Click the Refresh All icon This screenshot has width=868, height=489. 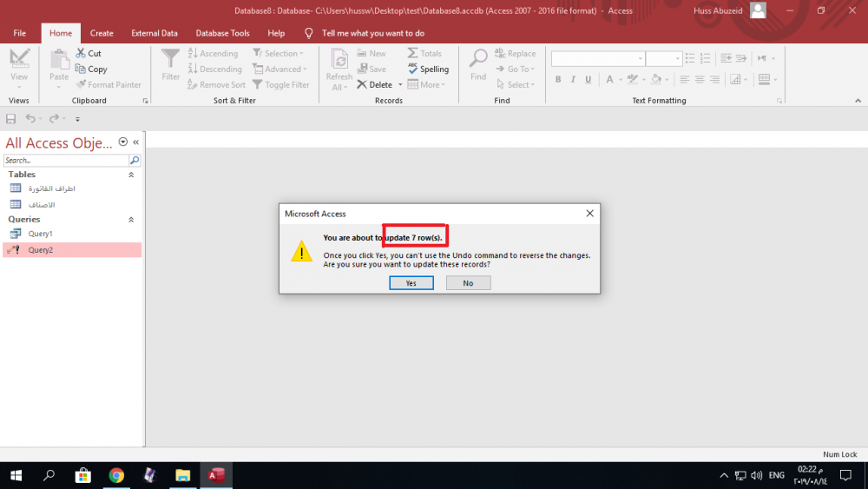[339, 60]
